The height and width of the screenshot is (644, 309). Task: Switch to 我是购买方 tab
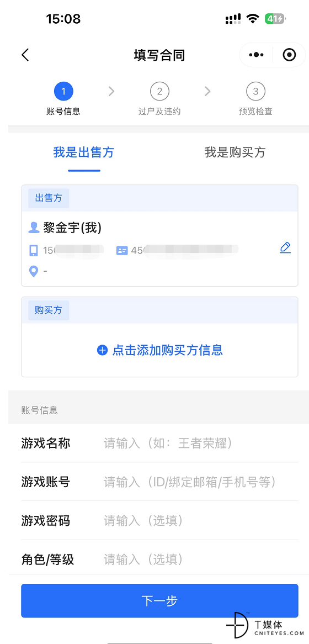coord(235,152)
